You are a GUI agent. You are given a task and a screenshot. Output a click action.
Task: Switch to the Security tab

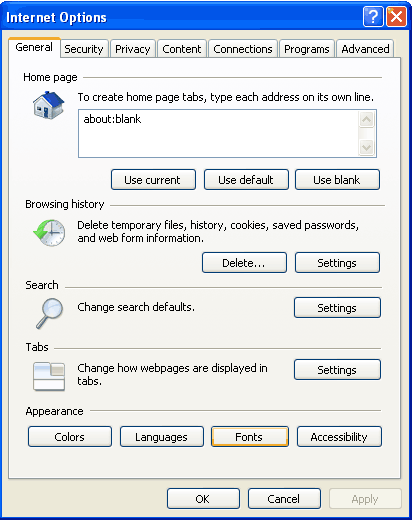tap(84, 49)
